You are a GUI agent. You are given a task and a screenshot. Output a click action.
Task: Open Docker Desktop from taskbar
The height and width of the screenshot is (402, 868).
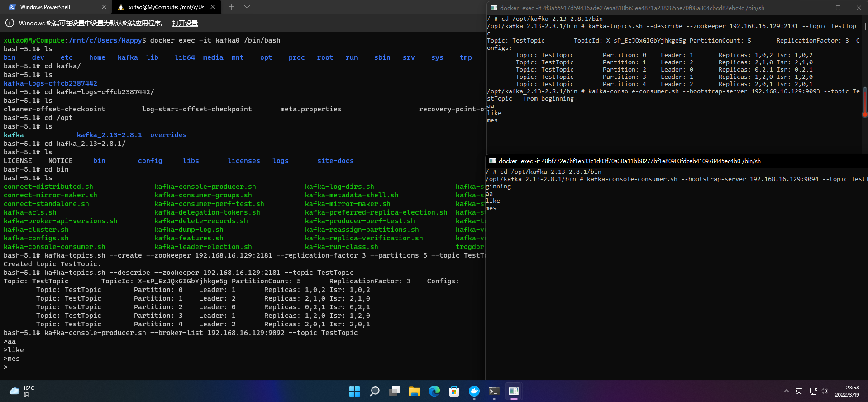(474, 391)
